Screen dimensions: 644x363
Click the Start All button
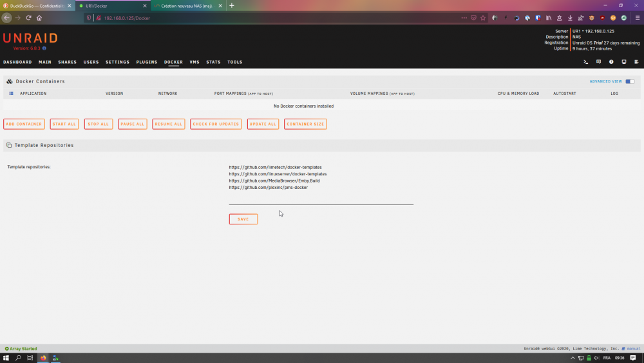coord(64,124)
